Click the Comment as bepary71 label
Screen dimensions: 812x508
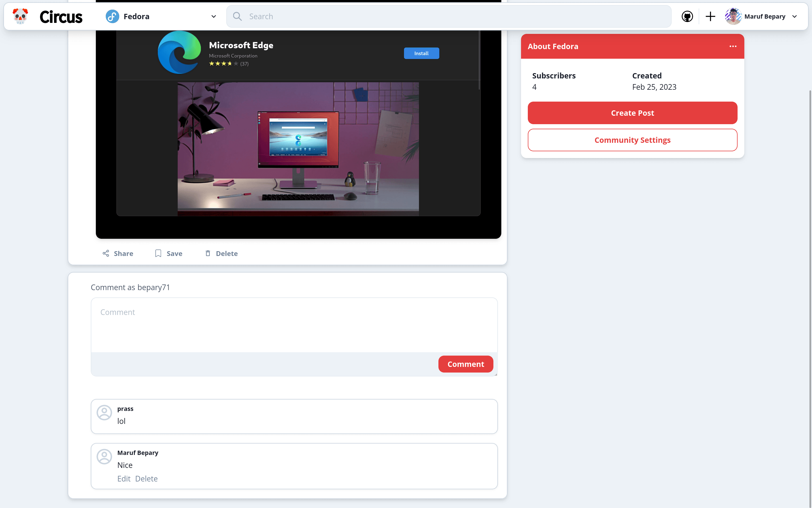point(130,287)
